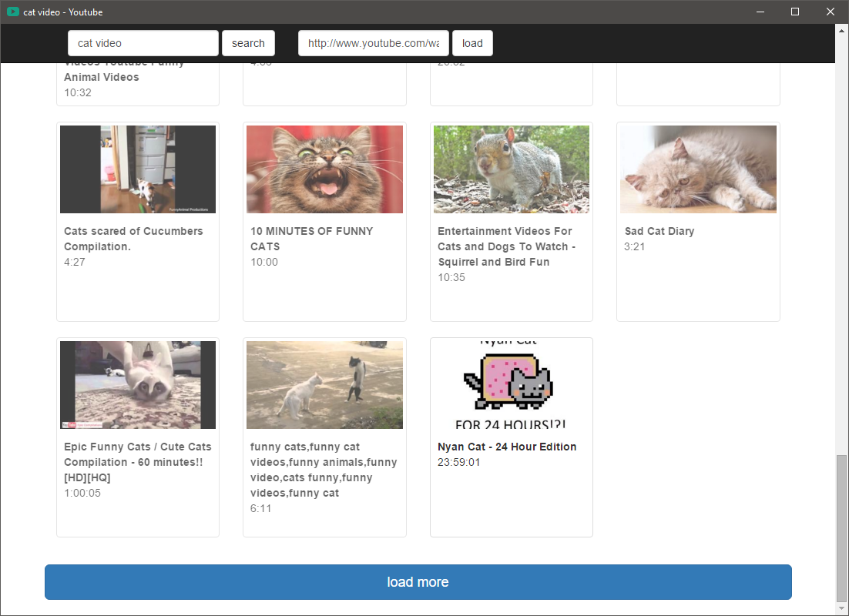Click the '10:35' duration text
Viewport: 849px width, 616px height.
coord(451,278)
